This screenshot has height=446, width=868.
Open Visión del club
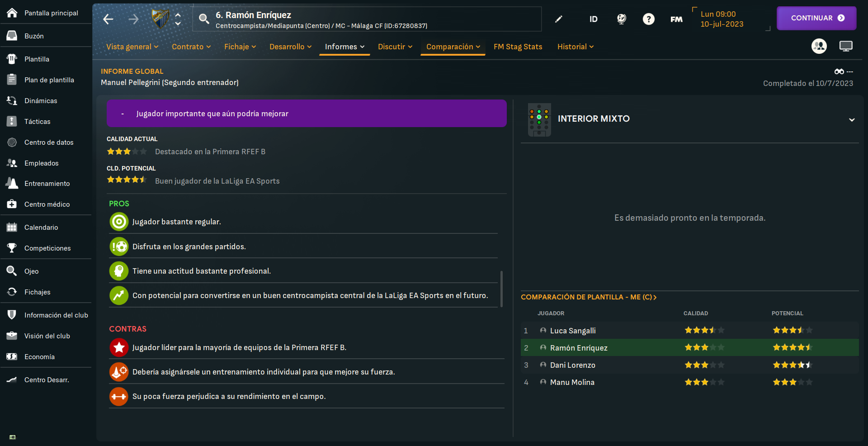(46, 336)
